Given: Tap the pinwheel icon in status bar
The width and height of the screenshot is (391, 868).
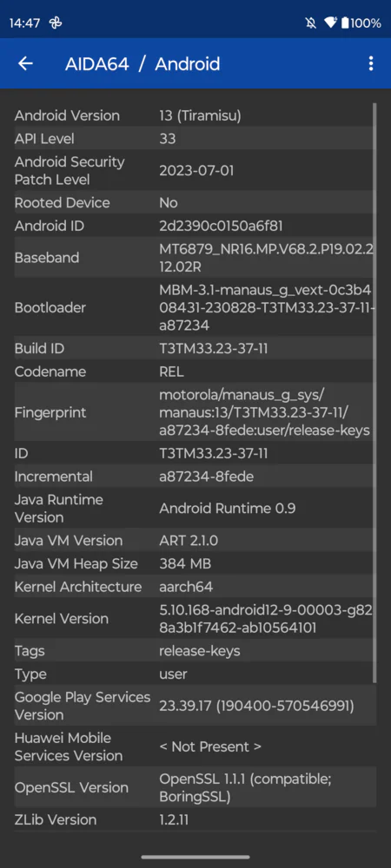Looking at the screenshot, I should click(56, 23).
